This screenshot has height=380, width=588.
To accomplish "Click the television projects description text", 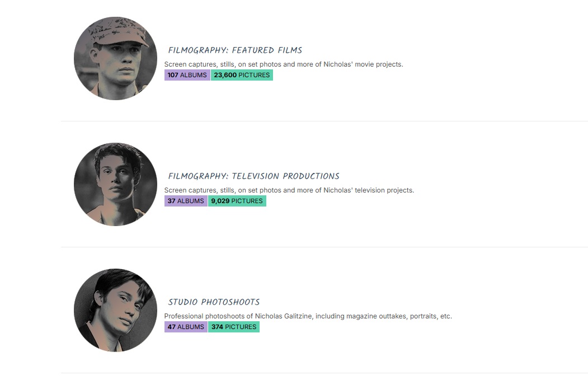I will coord(289,190).
